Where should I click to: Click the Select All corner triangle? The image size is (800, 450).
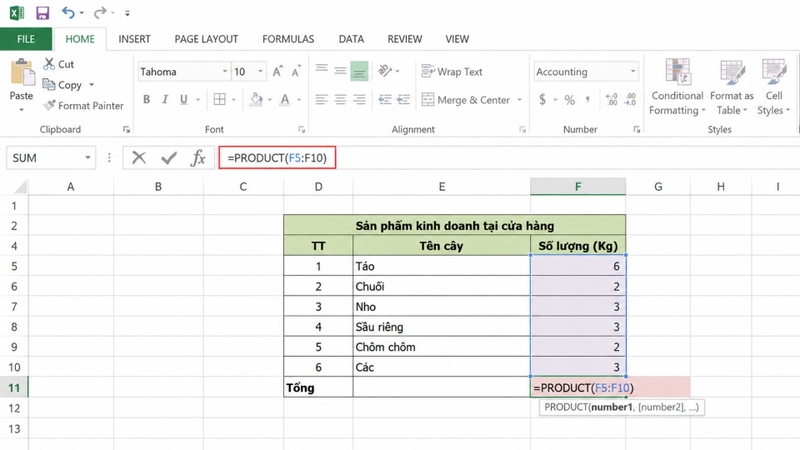pyautogui.click(x=20, y=187)
